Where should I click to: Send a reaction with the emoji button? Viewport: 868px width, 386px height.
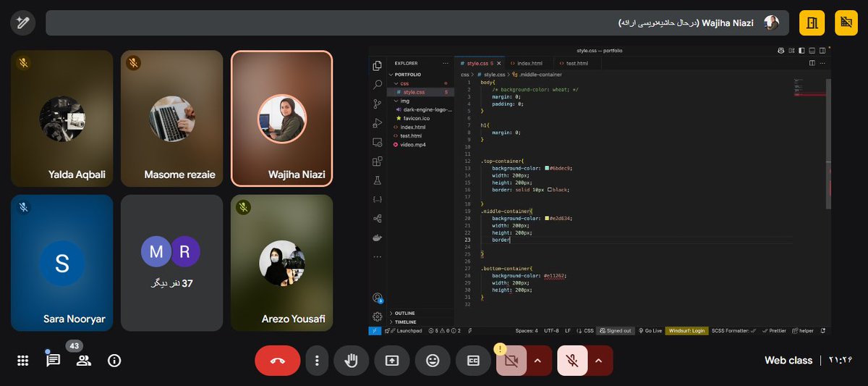coord(433,361)
